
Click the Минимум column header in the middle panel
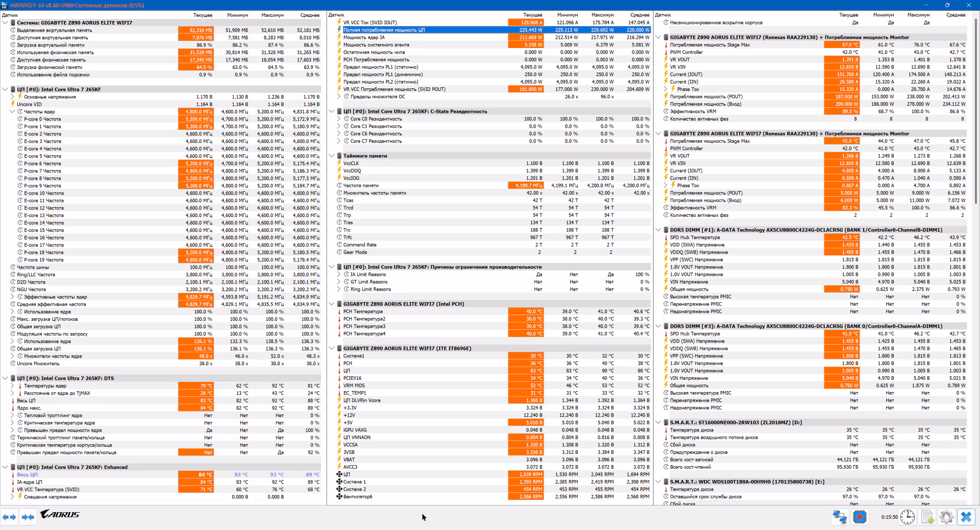coord(568,15)
